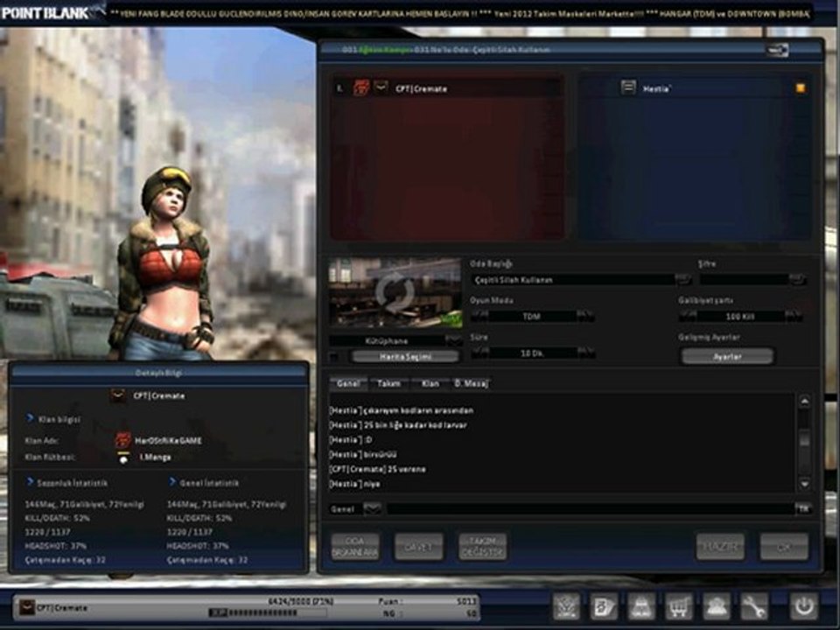Click the HAZIR ready button

720,547
